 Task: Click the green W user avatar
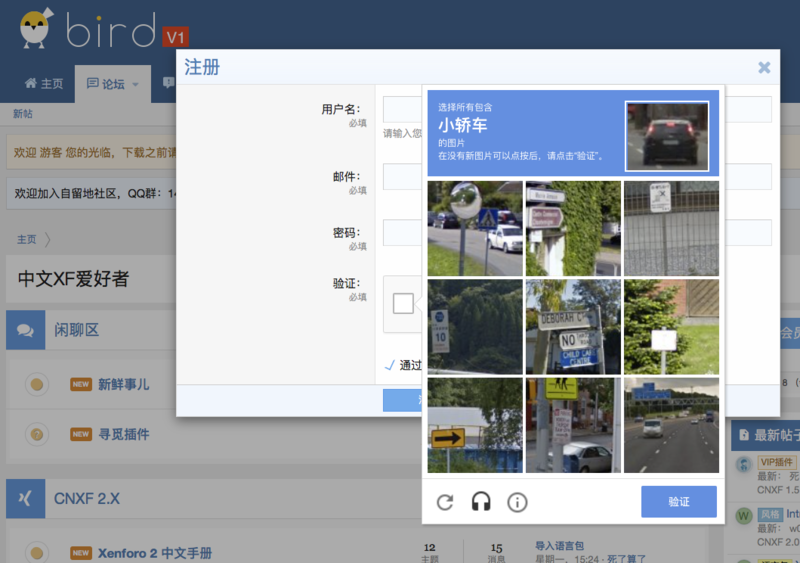coord(743,517)
